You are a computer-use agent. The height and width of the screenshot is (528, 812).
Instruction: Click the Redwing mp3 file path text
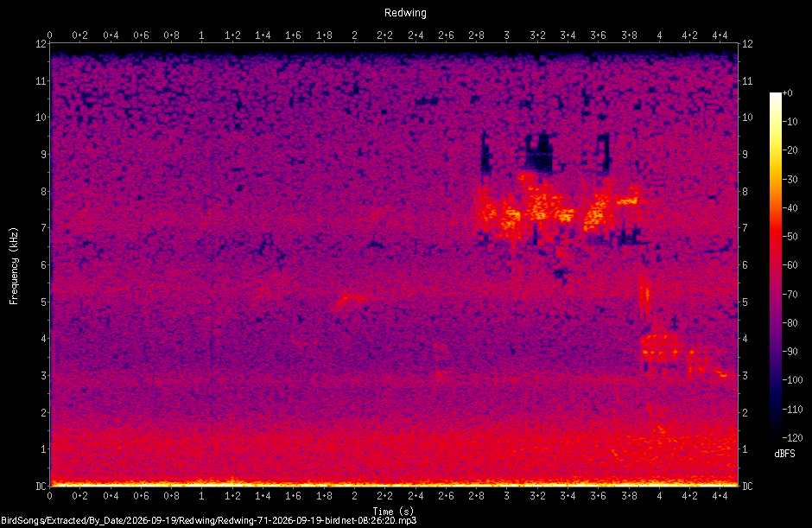click(x=208, y=520)
